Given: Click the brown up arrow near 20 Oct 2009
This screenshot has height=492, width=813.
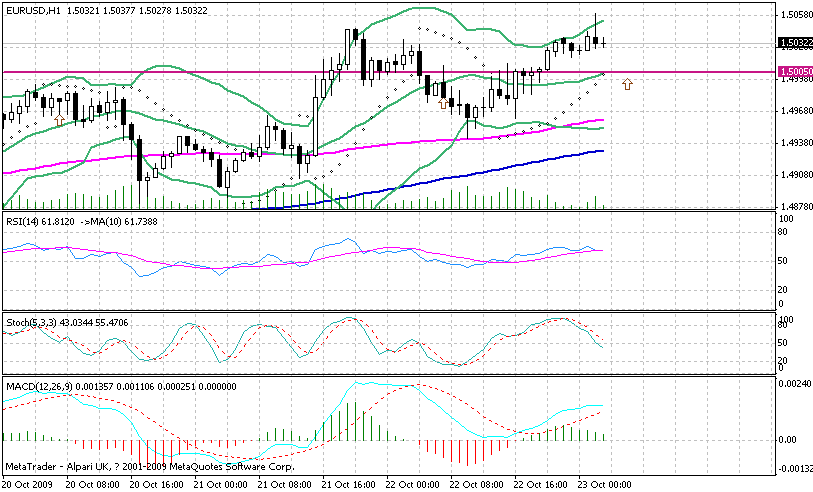Looking at the screenshot, I should tap(59, 120).
